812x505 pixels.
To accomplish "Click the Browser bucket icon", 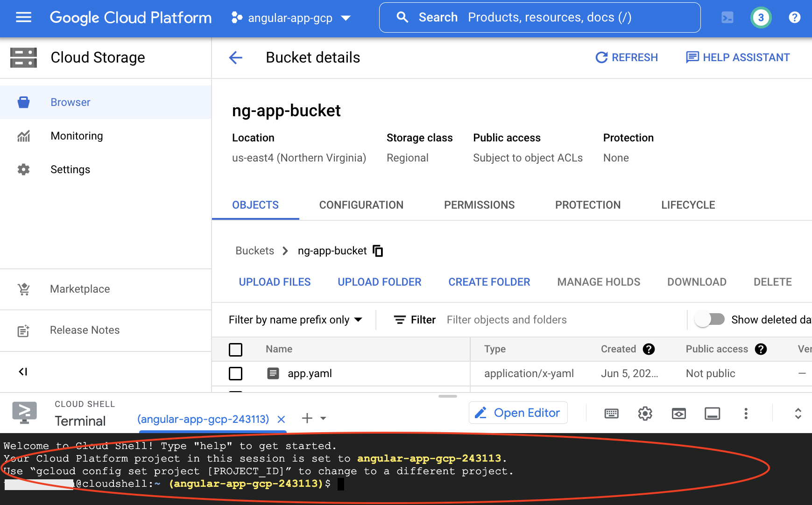I will 23,102.
